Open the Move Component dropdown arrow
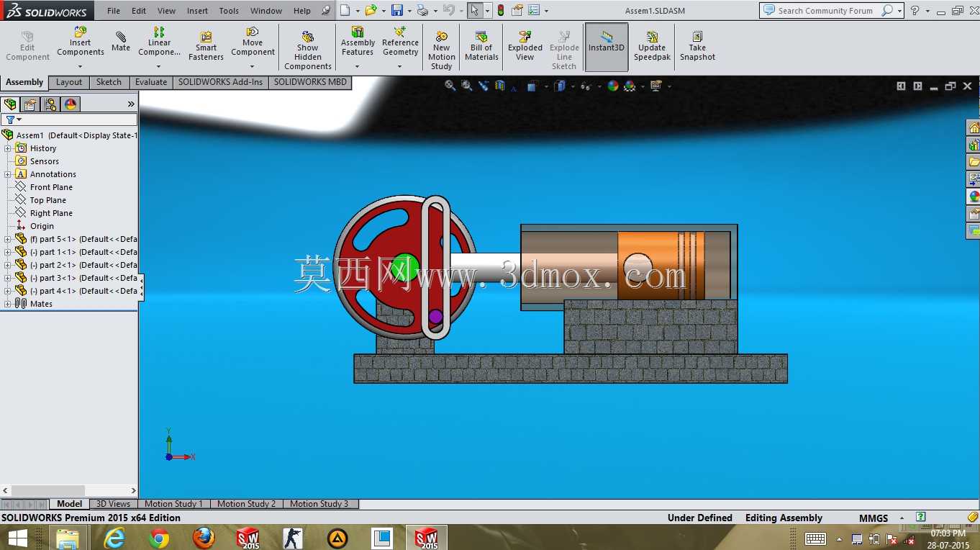 pos(253,66)
